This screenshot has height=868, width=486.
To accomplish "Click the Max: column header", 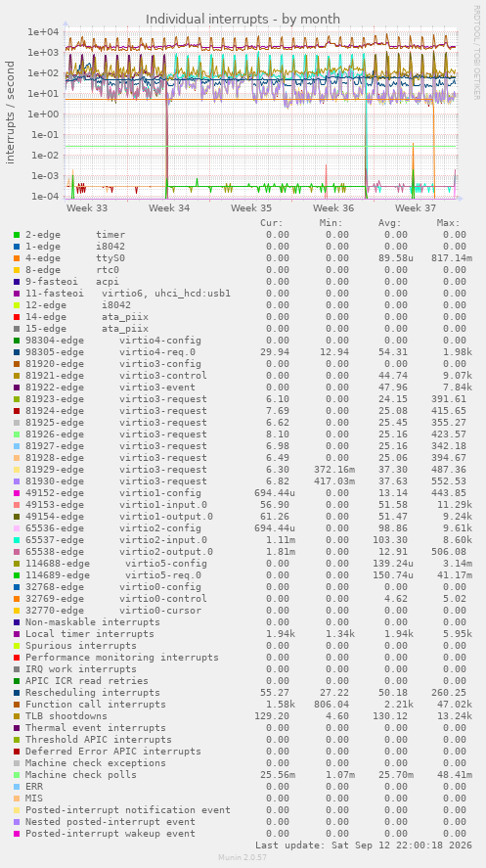I will 448,223.
